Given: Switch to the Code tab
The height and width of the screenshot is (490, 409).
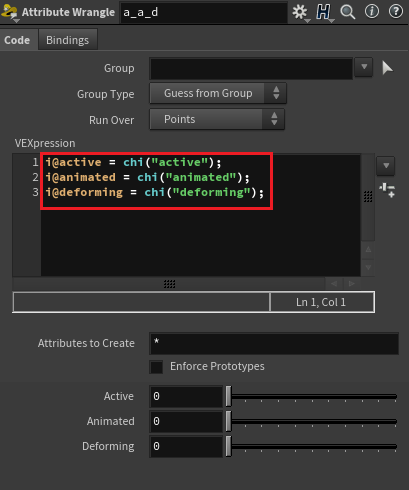Looking at the screenshot, I should click(x=17, y=40).
